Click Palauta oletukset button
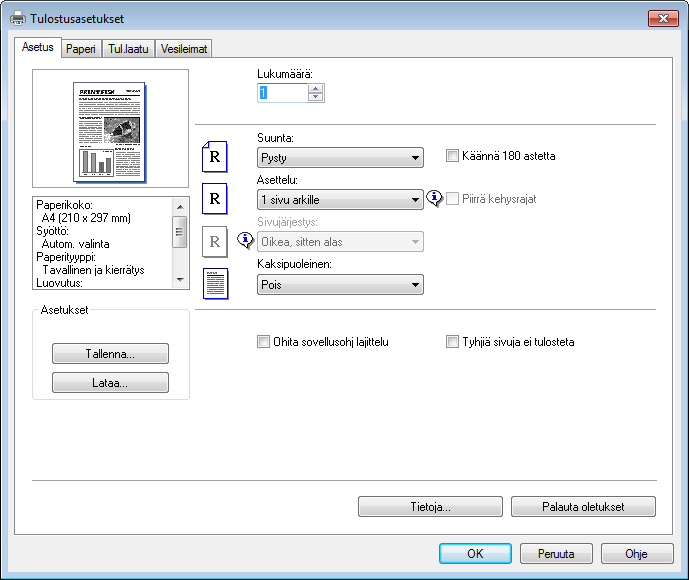Image resolution: width=689 pixels, height=580 pixels. point(583,507)
